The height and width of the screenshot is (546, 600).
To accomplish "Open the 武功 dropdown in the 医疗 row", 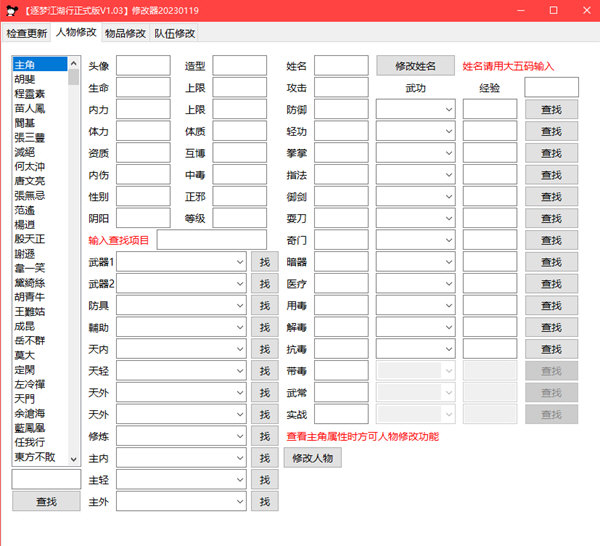I will point(416,284).
